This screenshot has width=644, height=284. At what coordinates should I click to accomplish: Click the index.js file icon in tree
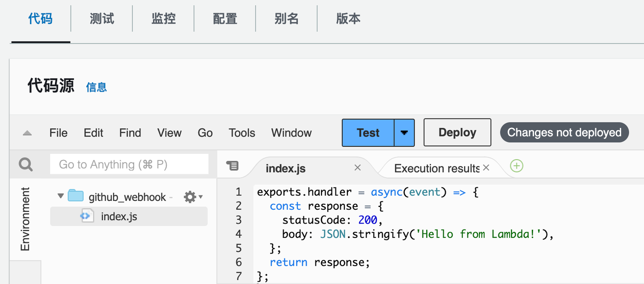point(87,216)
